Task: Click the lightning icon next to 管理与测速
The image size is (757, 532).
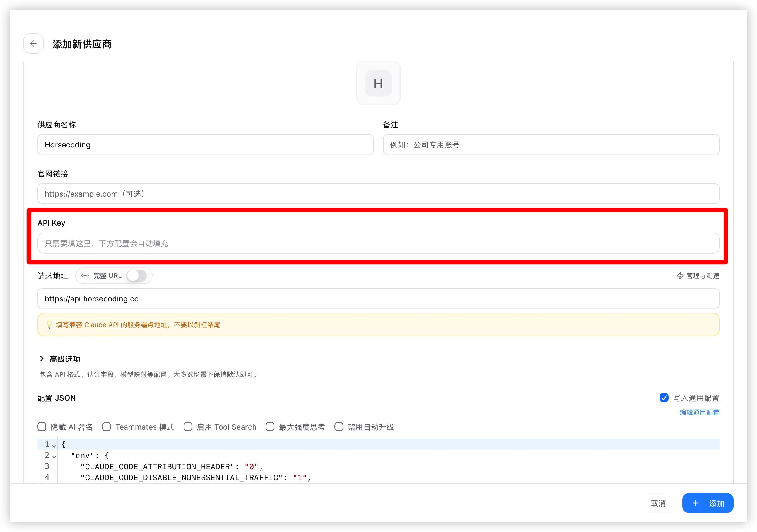Action: (x=680, y=275)
